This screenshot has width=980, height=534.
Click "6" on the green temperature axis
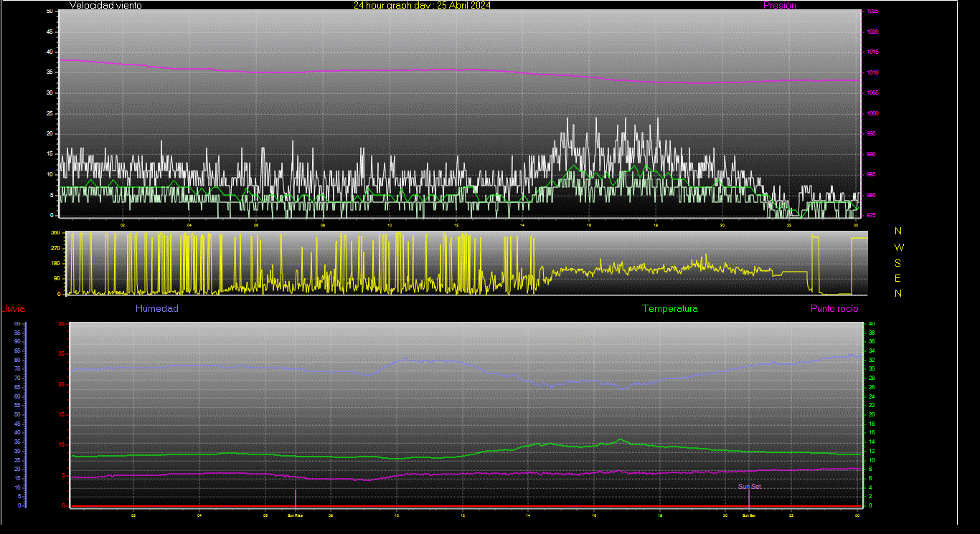pos(871,478)
